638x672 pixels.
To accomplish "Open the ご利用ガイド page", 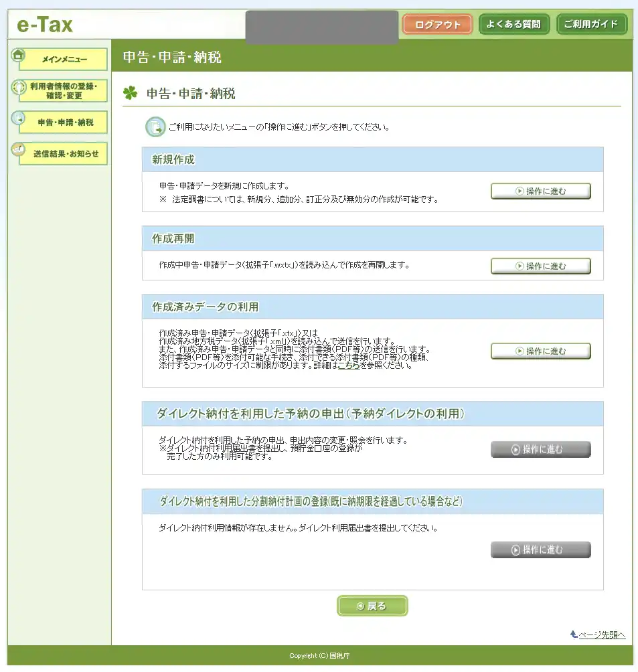I will click(591, 25).
